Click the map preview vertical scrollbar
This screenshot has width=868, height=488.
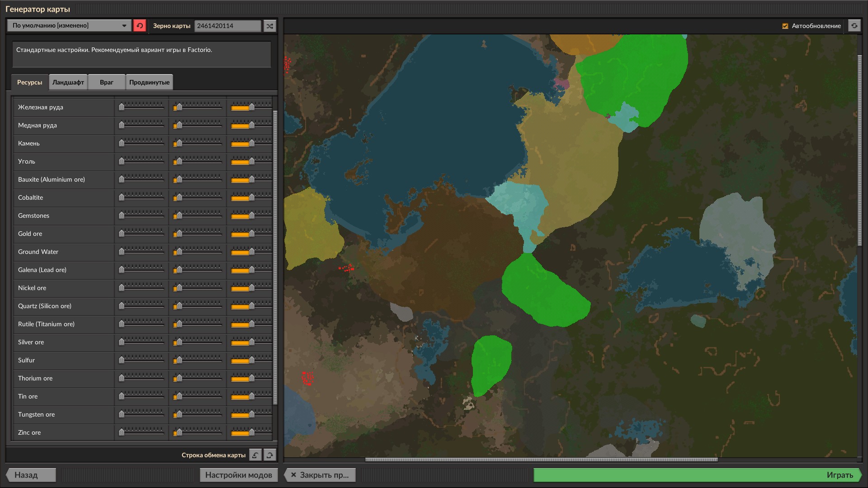860,150
